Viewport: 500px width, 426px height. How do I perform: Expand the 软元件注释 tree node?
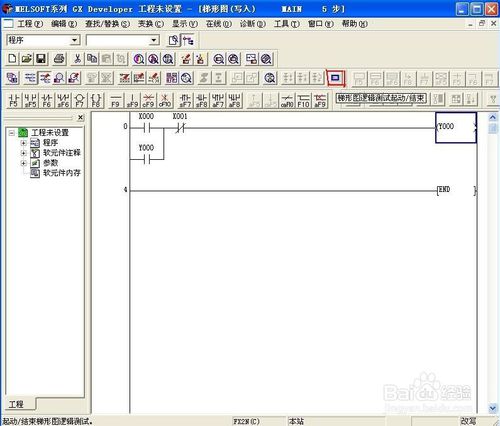tap(23, 153)
